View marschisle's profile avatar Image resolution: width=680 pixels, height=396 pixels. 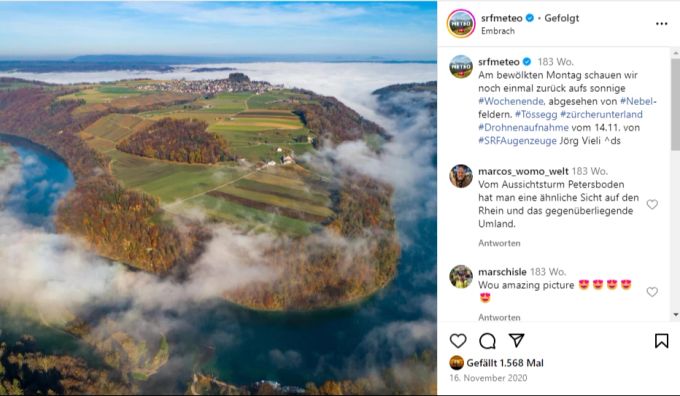pos(461,277)
